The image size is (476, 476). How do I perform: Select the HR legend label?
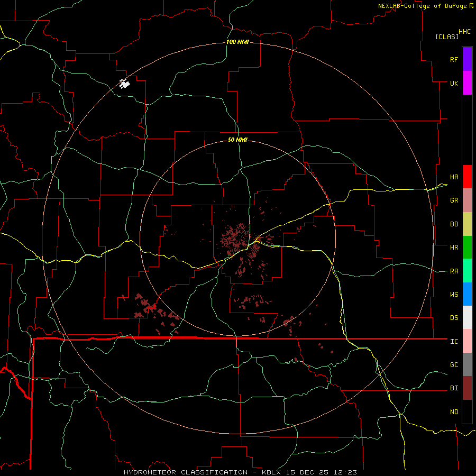(454, 248)
